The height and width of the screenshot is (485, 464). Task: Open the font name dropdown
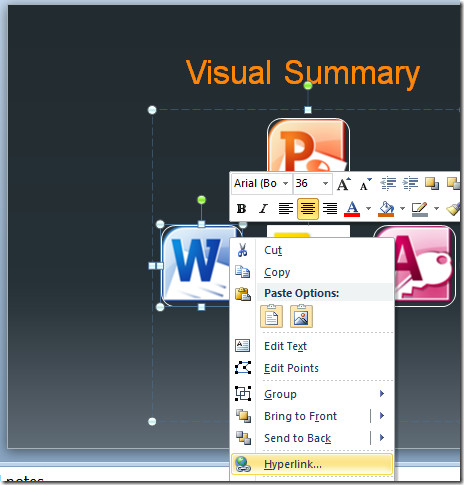286,183
